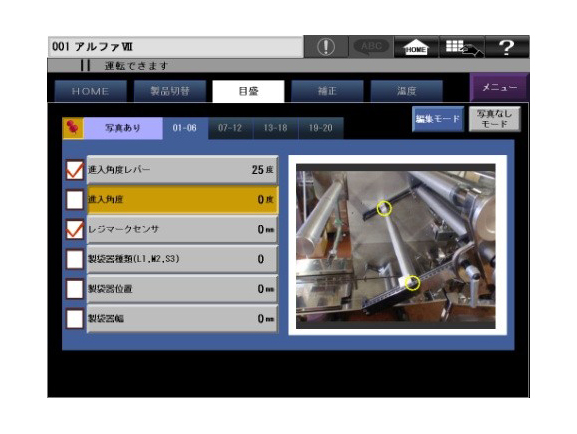Click the 写真なしモード button
The image size is (577, 434).
click(x=495, y=119)
